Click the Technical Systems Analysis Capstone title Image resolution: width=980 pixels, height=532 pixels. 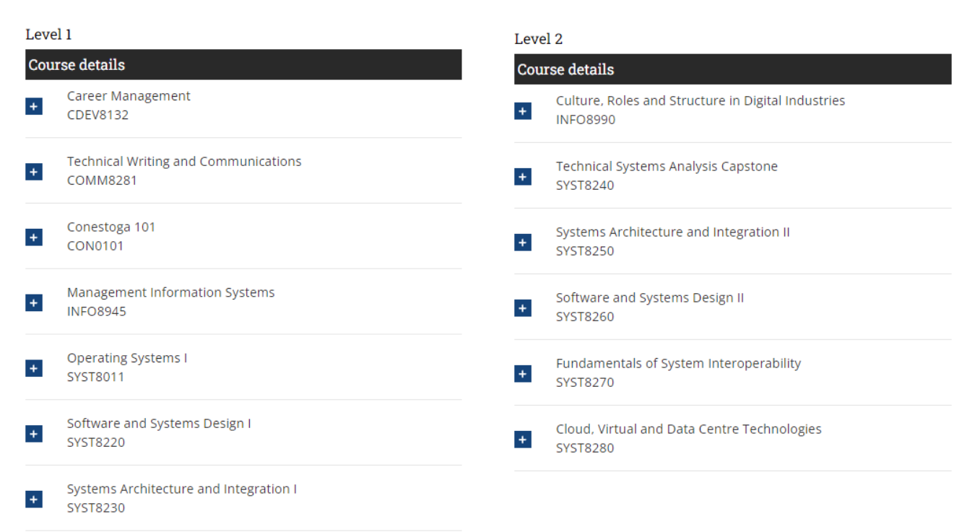(667, 166)
